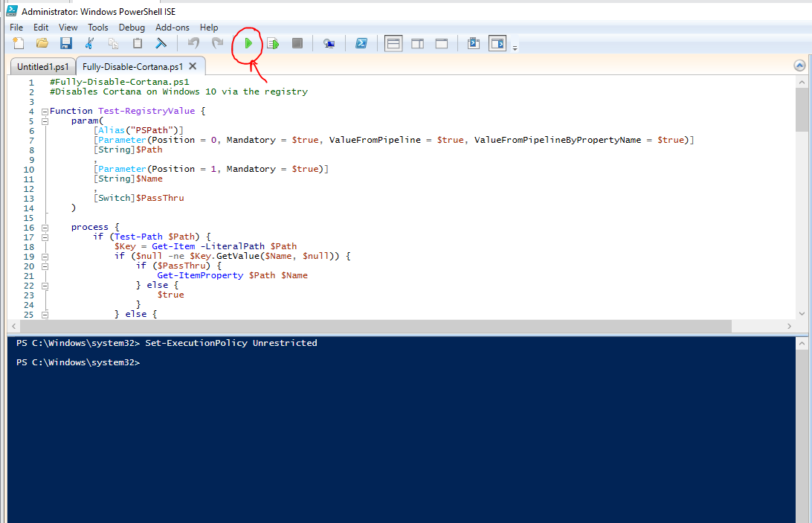Click [Switch]$PassThru on line 13
The height and width of the screenshot is (523, 812).
139,198
